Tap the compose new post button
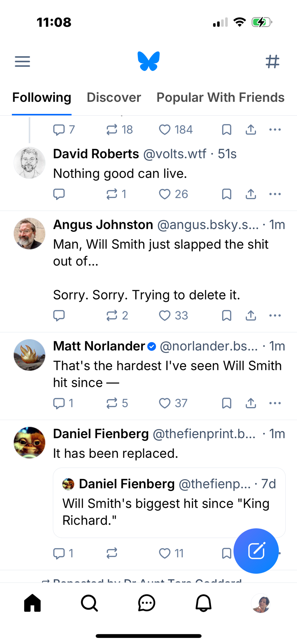This screenshot has width=297, height=644. pyautogui.click(x=256, y=551)
